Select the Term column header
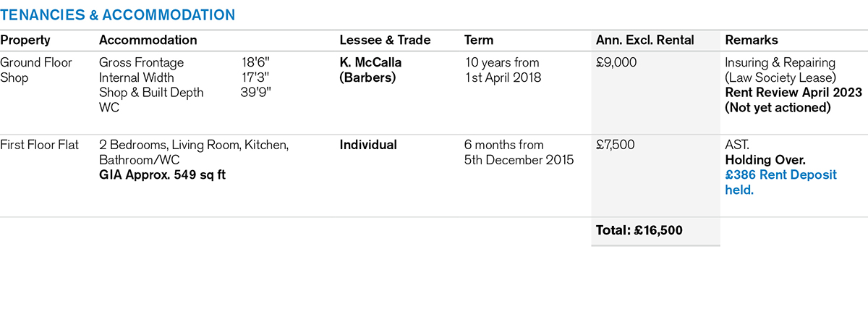This screenshot has width=868, height=333. (x=479, y=41)
